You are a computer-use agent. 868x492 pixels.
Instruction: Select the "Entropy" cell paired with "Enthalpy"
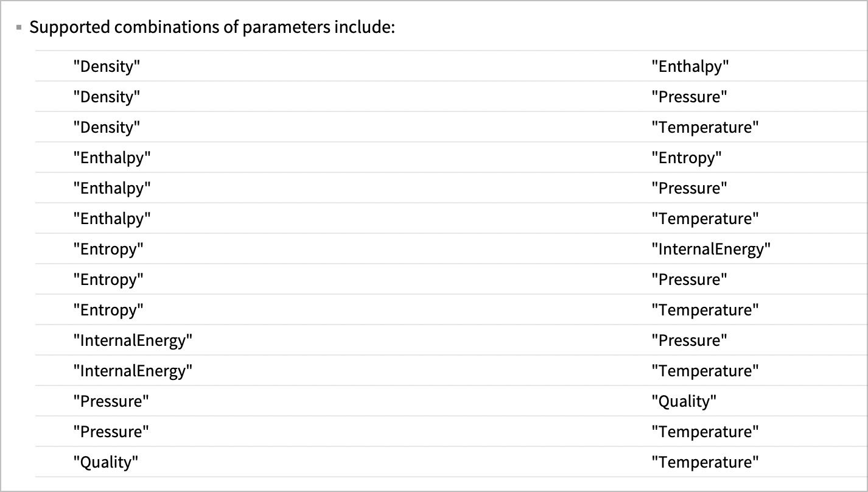(686, 158)
